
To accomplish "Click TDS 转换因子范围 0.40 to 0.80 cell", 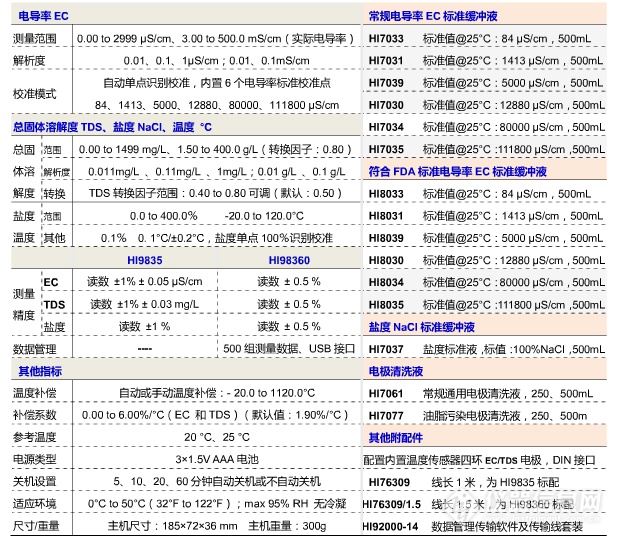I will pos(215,193).
